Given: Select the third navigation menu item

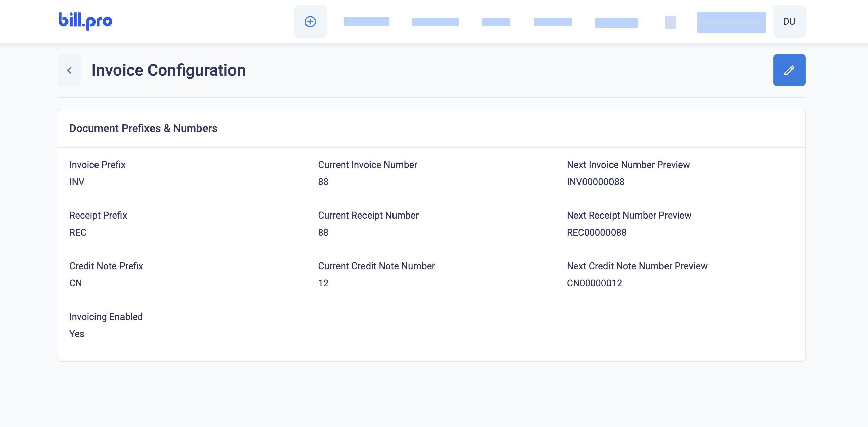Looking at the screenshot, I should click(x=496, y=22).
